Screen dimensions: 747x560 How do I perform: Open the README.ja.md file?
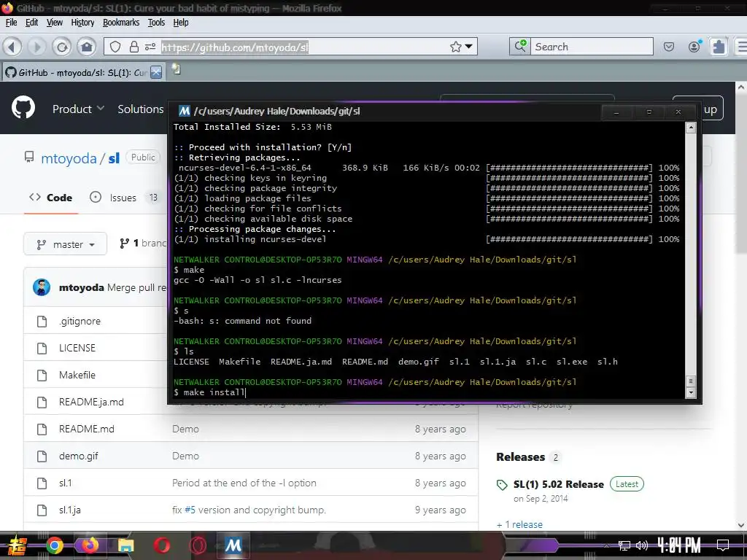pos(91,402)
